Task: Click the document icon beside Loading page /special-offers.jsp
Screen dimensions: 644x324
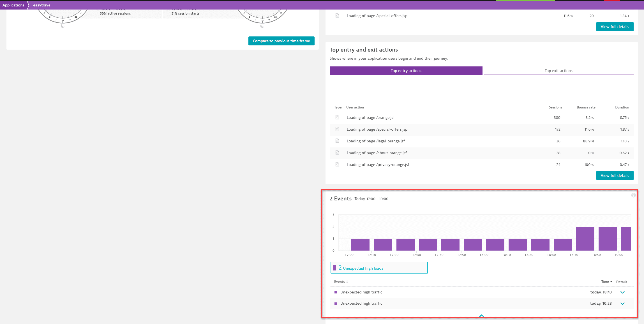Action: point(337,129)
